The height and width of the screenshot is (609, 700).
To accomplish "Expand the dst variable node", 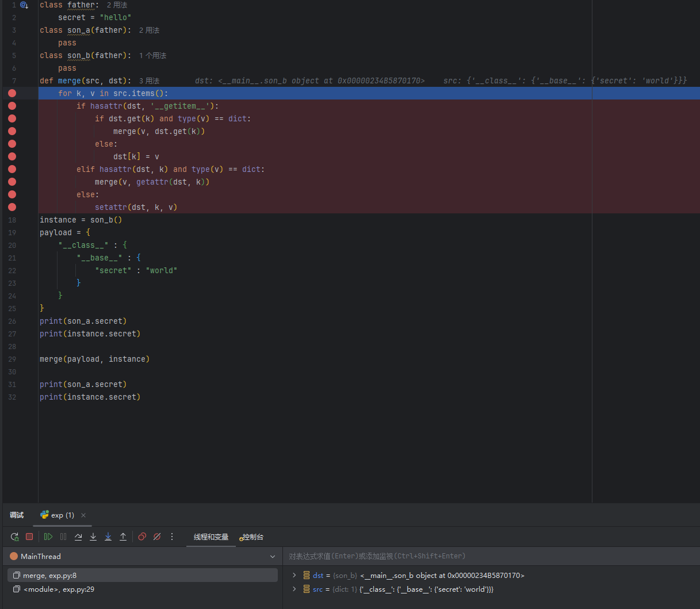I will coord(294,575).
